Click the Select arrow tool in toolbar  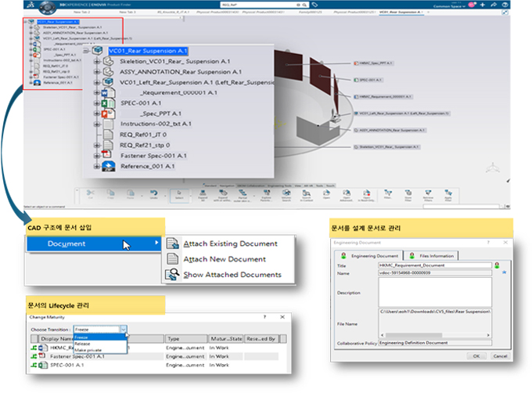tap(181, 193)
